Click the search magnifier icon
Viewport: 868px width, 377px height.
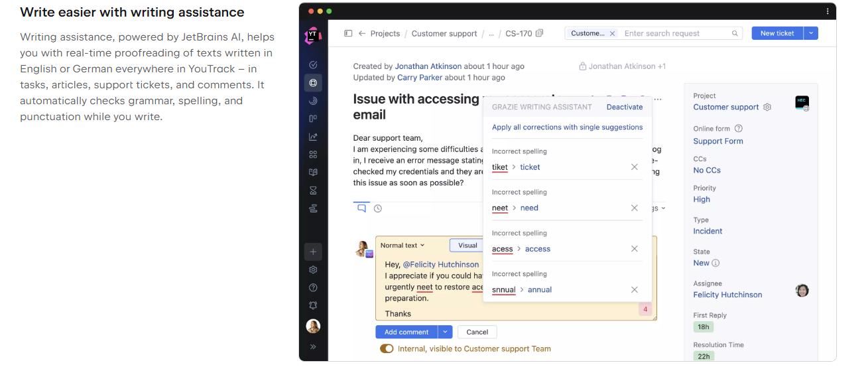[x=735, y=33]
